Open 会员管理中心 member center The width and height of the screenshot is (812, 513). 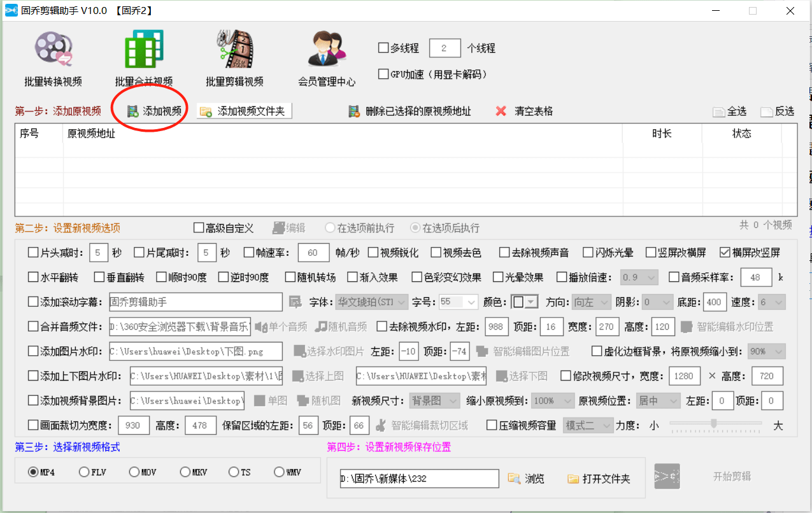[326, 50]
